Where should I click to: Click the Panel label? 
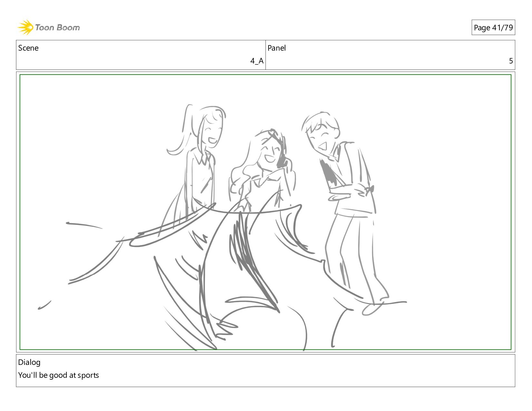coord(277,48)
